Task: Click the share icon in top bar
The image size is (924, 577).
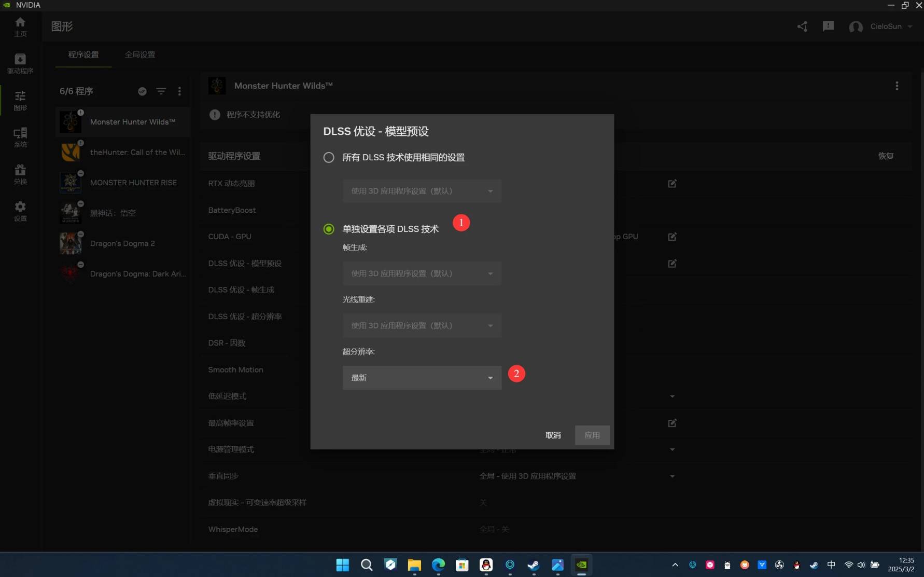Action: click(802, 26)
